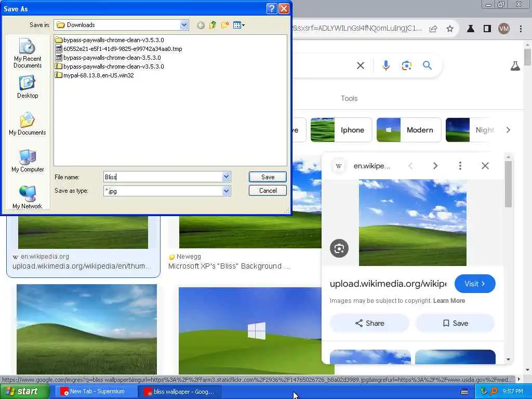The image size is (532, 399).
Task: Click the Visit button
Action: click(x=475, y=284)
